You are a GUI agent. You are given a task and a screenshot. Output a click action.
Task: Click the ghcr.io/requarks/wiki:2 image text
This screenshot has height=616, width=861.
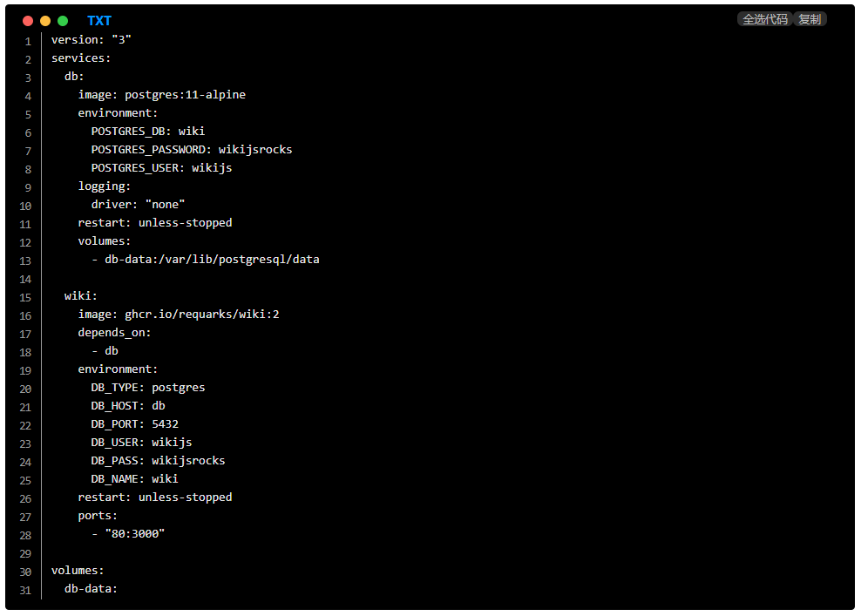(x=201, y=315)
